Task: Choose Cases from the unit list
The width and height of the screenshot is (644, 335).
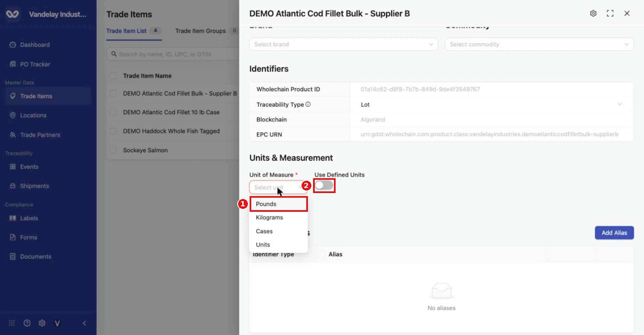Action: tap(279, 231)
